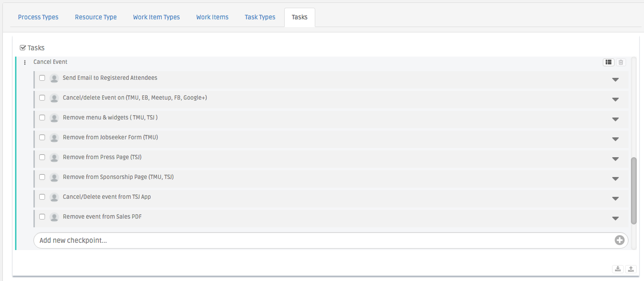Click Send Email to Registered Attendees text

point(110,78)
